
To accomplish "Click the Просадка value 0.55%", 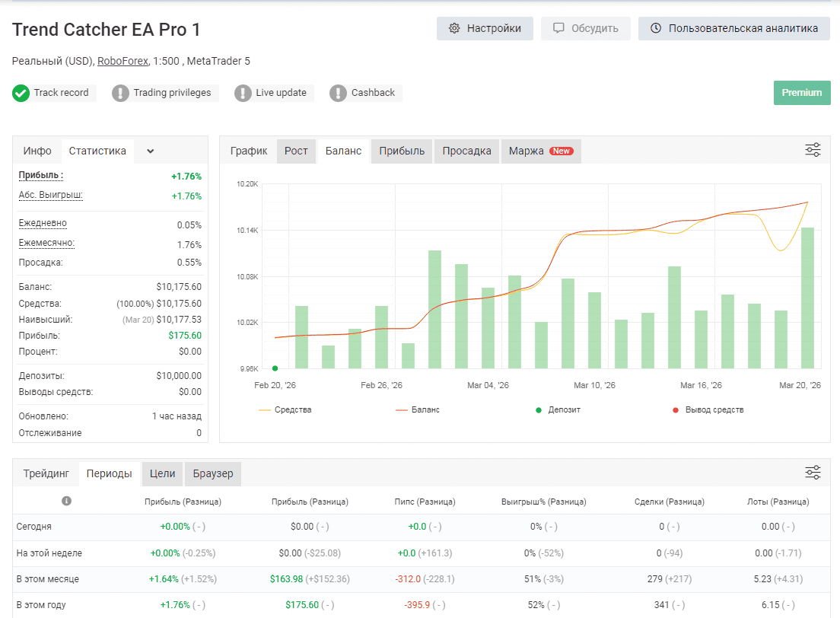I will point(189,263).
